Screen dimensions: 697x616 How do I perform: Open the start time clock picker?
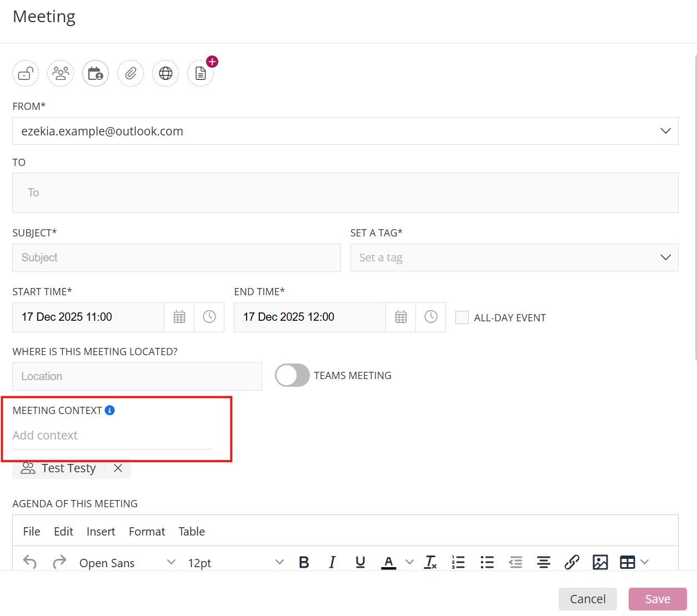pyautogui.click(x=209, y=317)
